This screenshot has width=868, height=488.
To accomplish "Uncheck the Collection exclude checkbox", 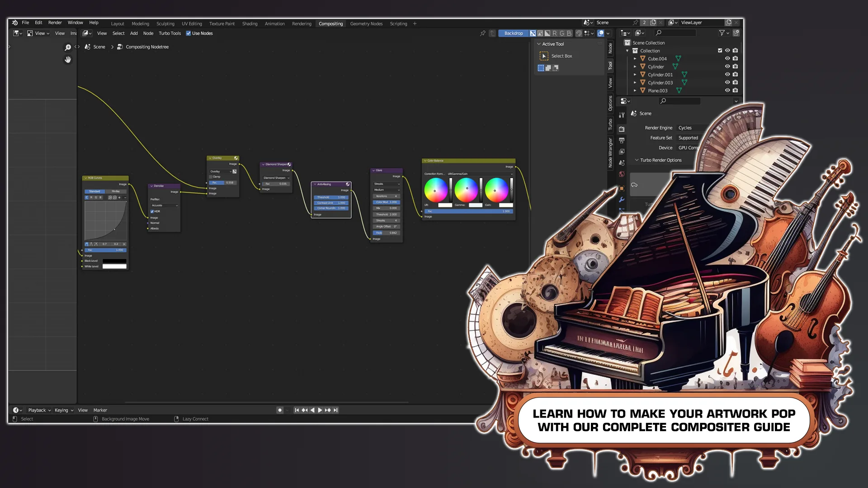I will click(720, 51).
